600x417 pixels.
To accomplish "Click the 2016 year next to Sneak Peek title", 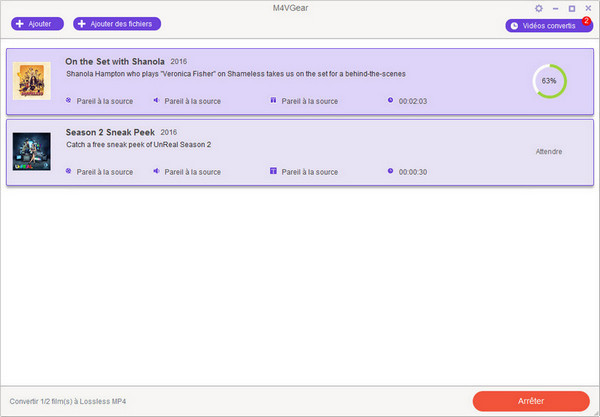I will coord(169,132).
